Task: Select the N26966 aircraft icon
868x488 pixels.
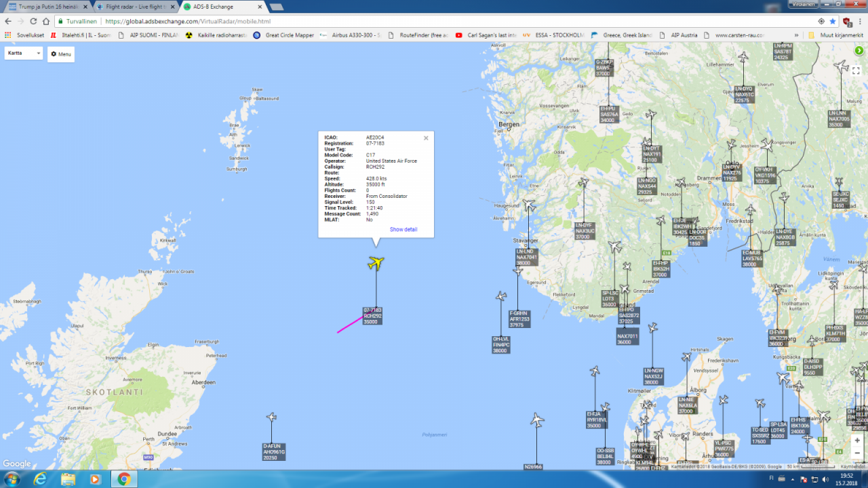Action: pyautogui.click(x=537, y=420)
